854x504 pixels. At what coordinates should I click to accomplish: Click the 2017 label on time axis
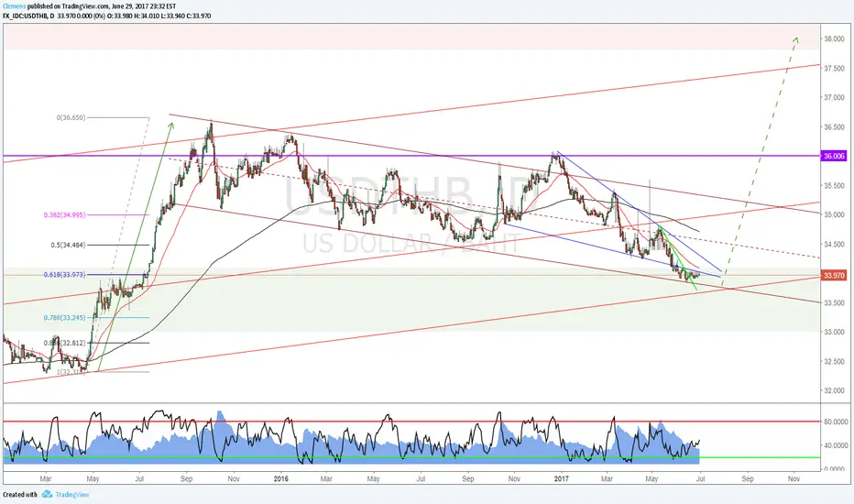pos(561,479)
